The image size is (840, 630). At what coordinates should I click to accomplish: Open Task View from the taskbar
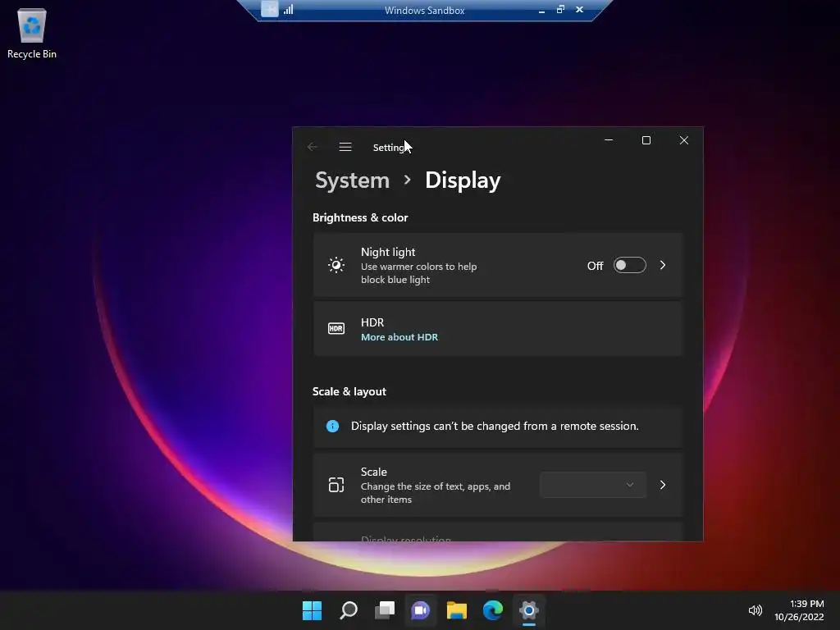point(385,610)
